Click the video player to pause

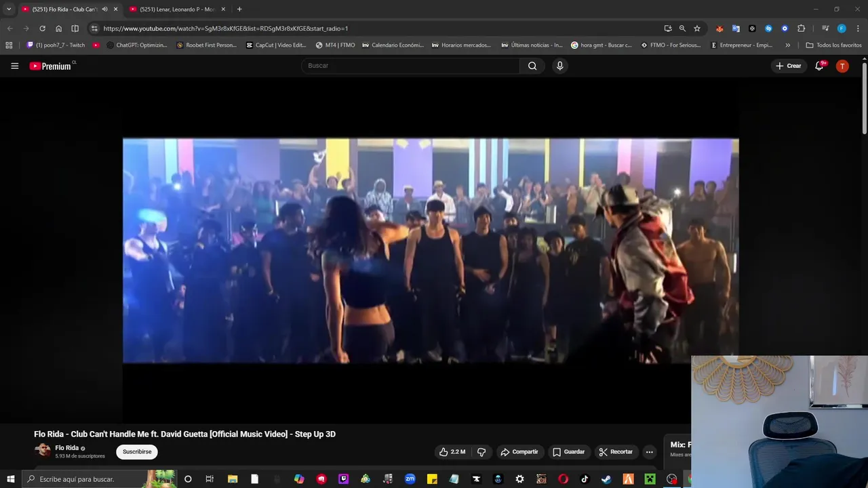click(431, 251)
